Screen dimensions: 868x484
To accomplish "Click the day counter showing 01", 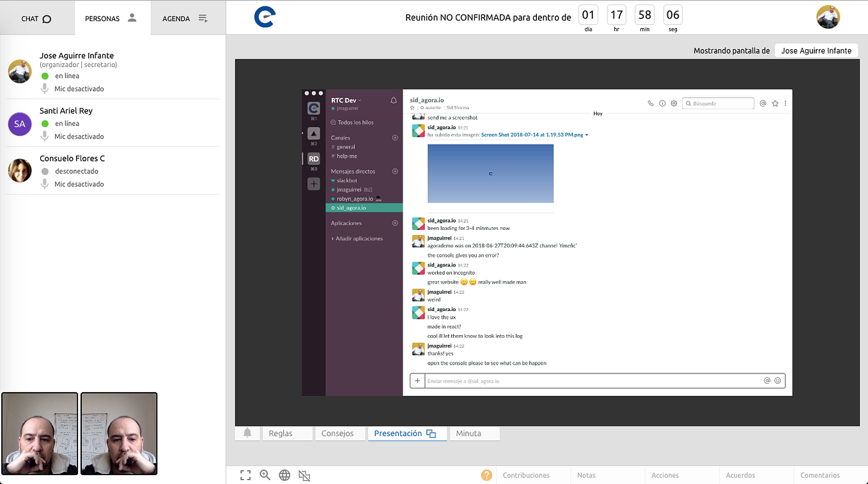I will (587, 15).
